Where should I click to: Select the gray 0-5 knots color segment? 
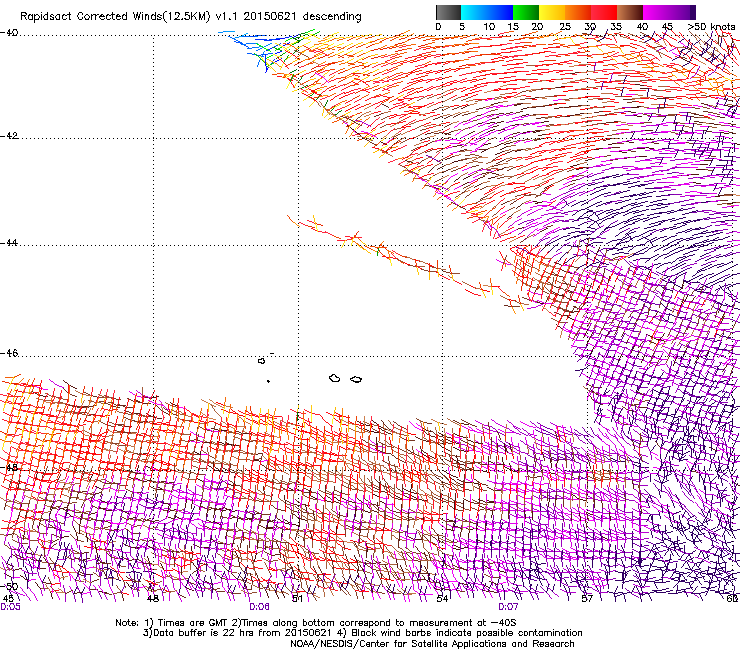[448, 12]
